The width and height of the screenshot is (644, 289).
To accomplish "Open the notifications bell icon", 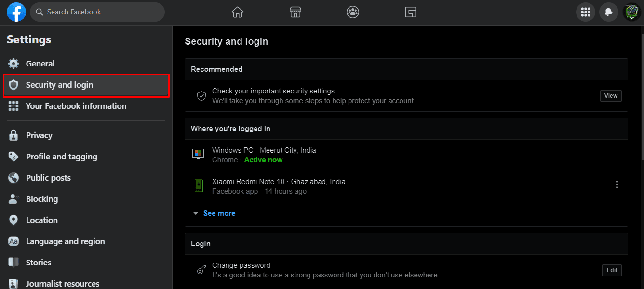I will 609,12.
